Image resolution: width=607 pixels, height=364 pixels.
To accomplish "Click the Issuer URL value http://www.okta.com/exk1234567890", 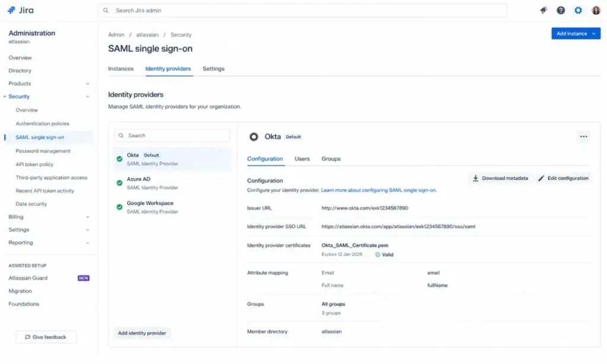I will coord(365,208).
